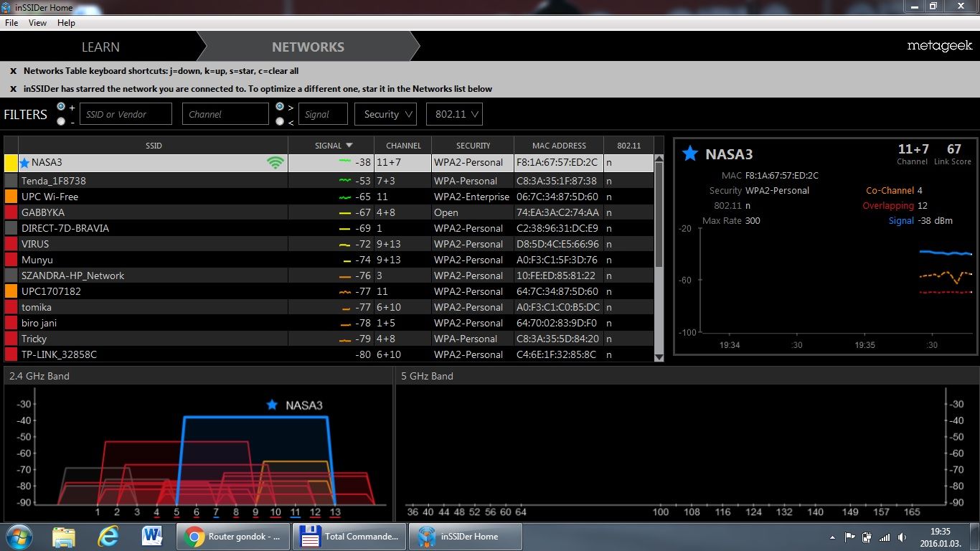The width and height of the screenshot is (980, 551).
Task: Click the blue star next to NASA3 row
Action: (24, 163)
